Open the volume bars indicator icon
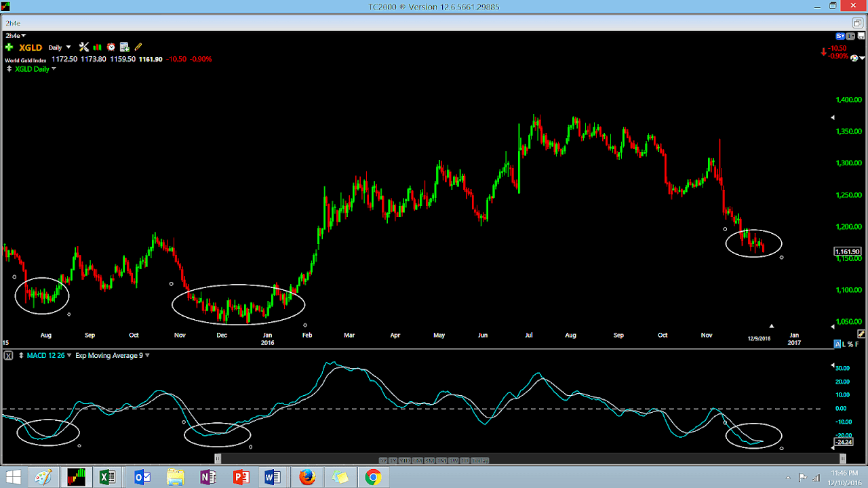This screenshot has width=868, height=488. coord(97,47)
